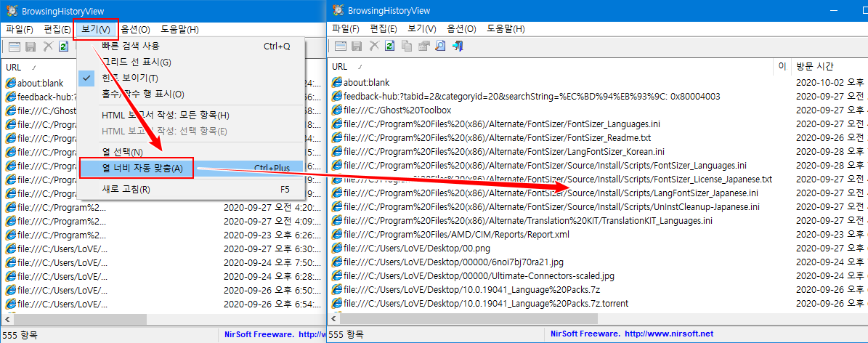Click the Save floppy icon in the left window toolbar
This screenshot has width=868, height=343.
pos(31,47)
